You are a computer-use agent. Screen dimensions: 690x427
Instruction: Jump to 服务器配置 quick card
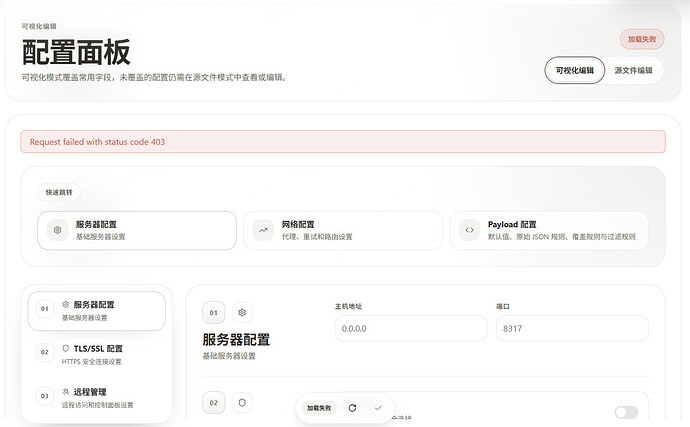click(x=137, y=230)
